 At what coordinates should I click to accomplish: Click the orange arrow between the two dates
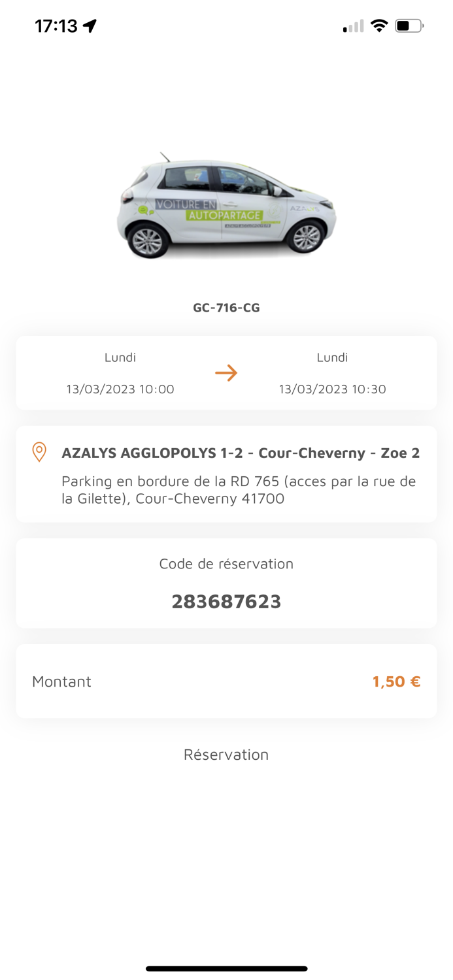(227, 372)
